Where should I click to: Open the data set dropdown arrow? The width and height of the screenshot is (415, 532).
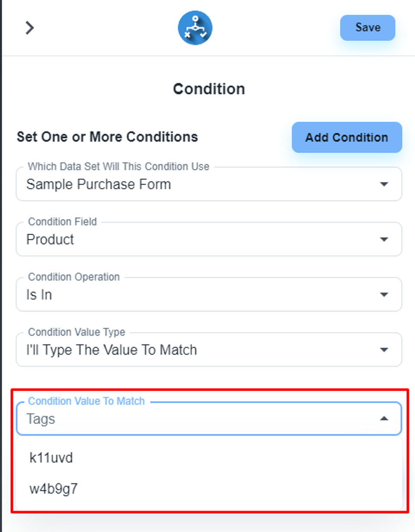pos(383,185)
